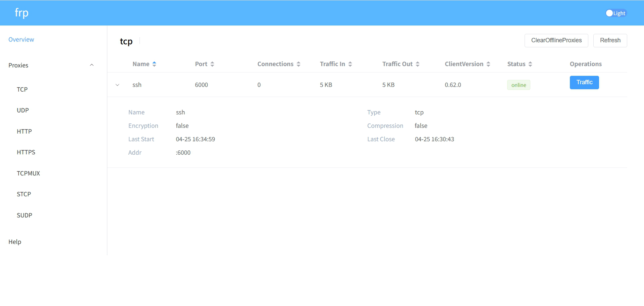This screenshot has height=306, width=644.
Task: Click the ClearOfflineProxies button
Action: (x=556, y=40)
